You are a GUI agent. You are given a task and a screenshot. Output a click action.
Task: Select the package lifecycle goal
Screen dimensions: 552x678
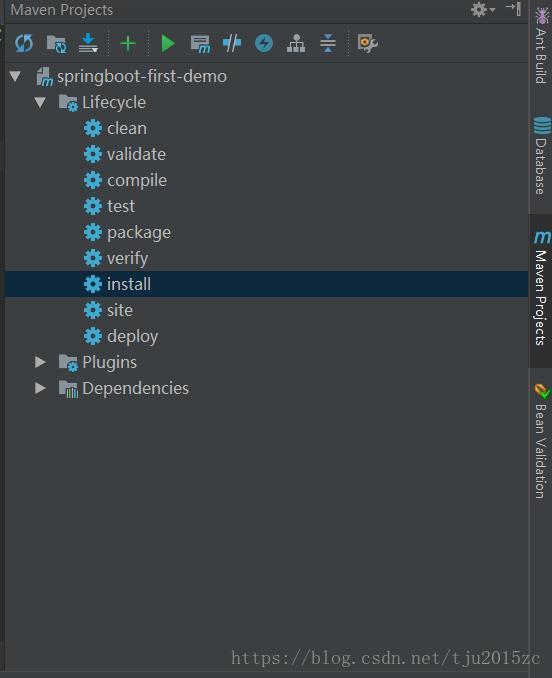point(139,233)
